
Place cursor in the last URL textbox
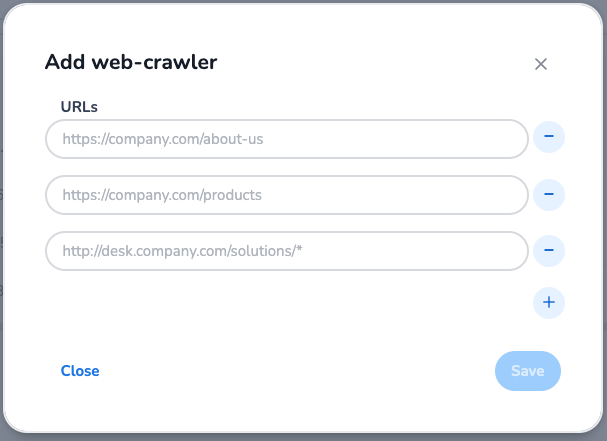tap(286, 251)
